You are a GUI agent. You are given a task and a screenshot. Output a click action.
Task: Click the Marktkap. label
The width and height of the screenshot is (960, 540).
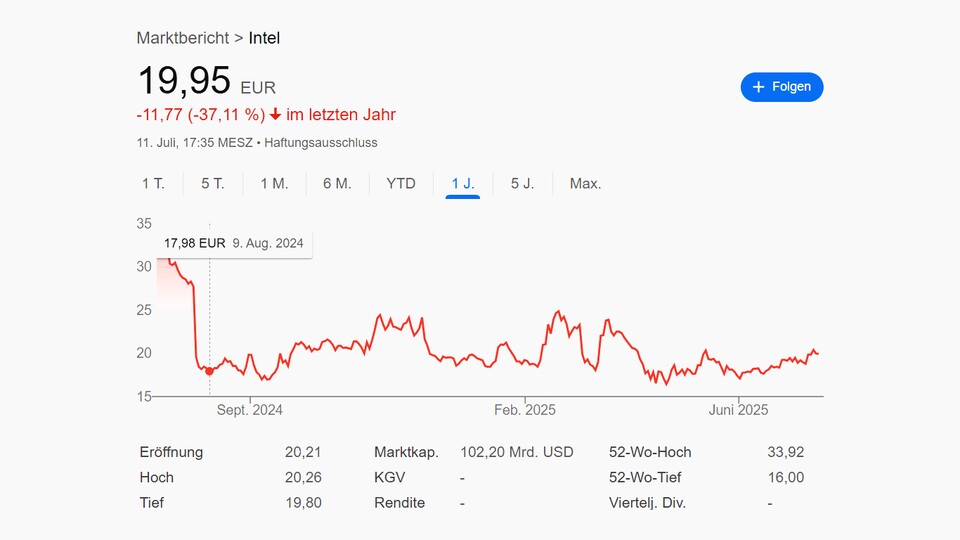tap(406, 452)
